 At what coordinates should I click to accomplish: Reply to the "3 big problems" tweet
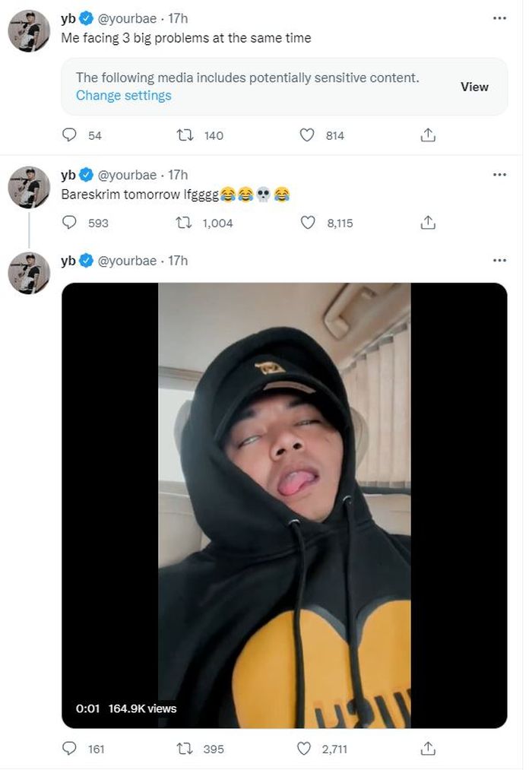click(x=70, y=135)
